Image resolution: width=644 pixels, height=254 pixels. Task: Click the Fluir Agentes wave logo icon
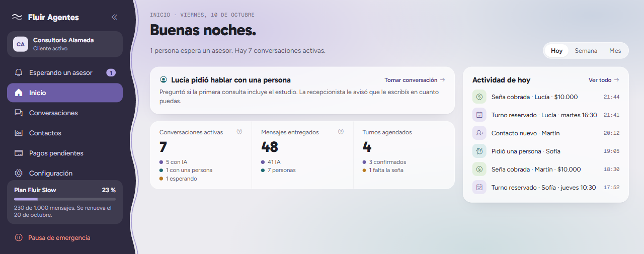17,17
